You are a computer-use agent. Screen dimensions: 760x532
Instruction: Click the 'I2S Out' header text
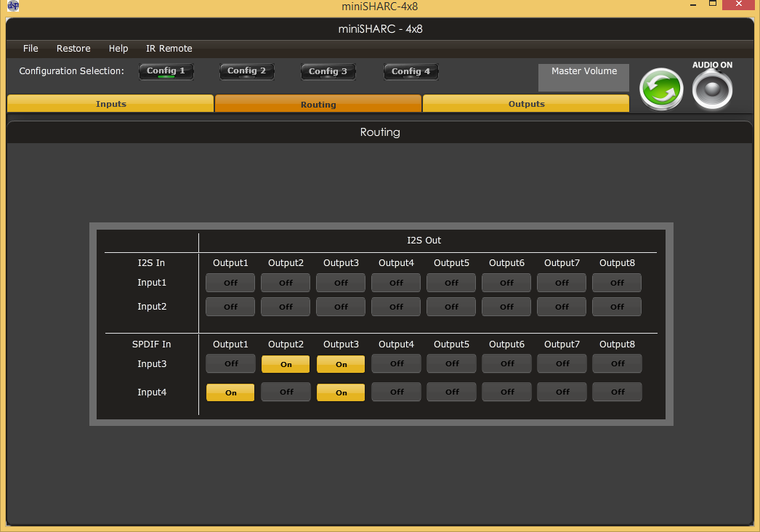pyautogui.click(x=424, y=240)
